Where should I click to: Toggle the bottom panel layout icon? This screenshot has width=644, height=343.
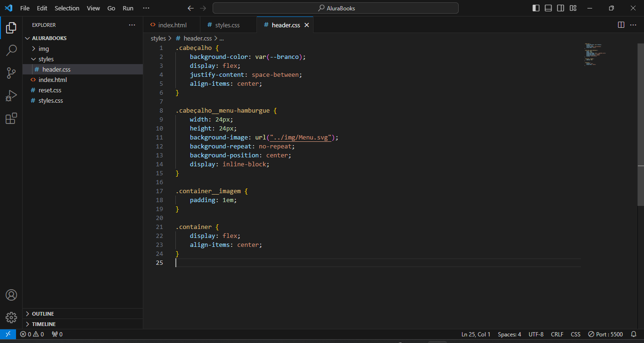click(548, 8)
